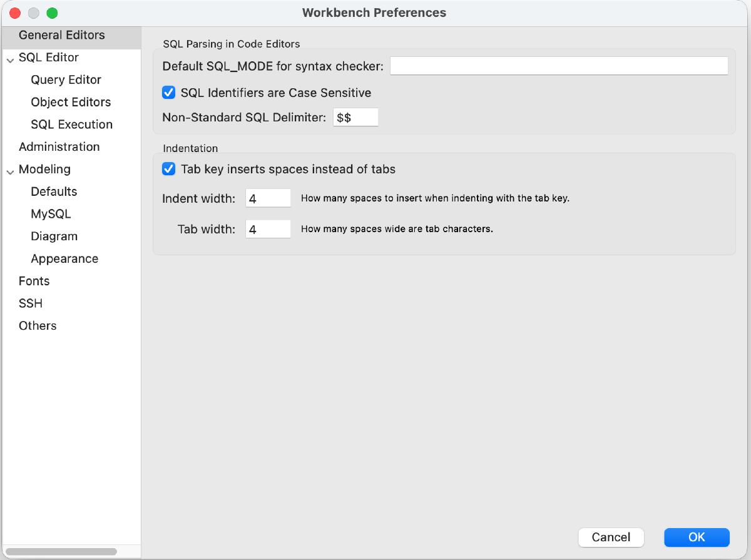Click the Default SQL_MODE input field
The height and width of the screenshot is (560, 751).
pos(559,66)
